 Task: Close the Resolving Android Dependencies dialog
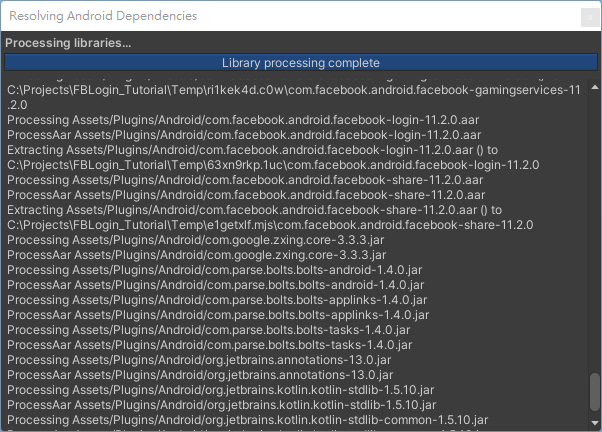[590, 17]
